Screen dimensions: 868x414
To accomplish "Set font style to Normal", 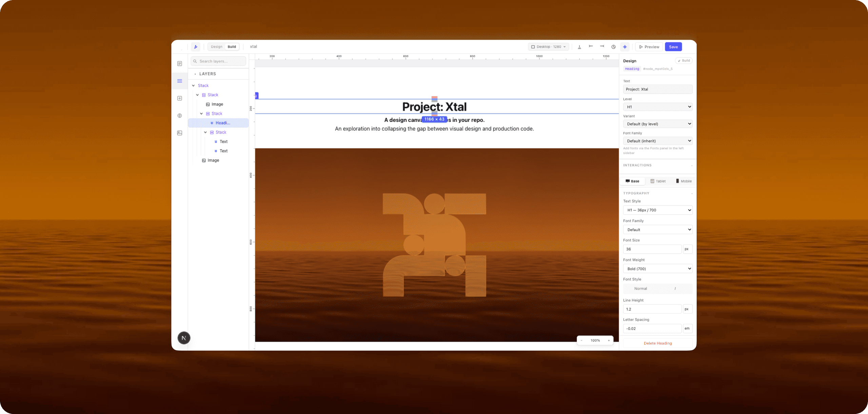I will 640,289.
